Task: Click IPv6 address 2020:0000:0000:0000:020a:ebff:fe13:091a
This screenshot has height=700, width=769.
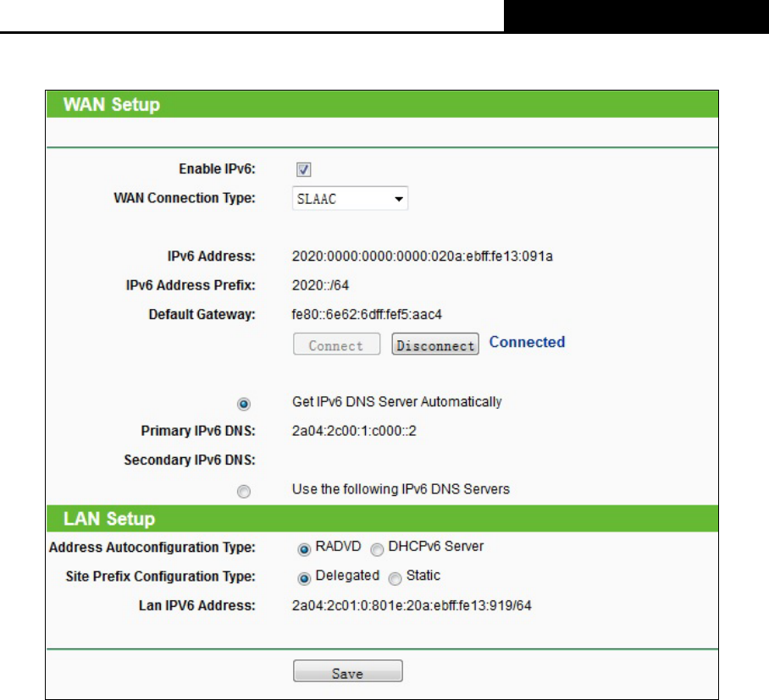Action: pos(423,256)
